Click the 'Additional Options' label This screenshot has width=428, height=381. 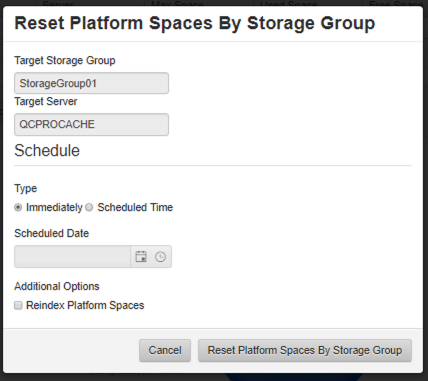[x=57, y=286]
